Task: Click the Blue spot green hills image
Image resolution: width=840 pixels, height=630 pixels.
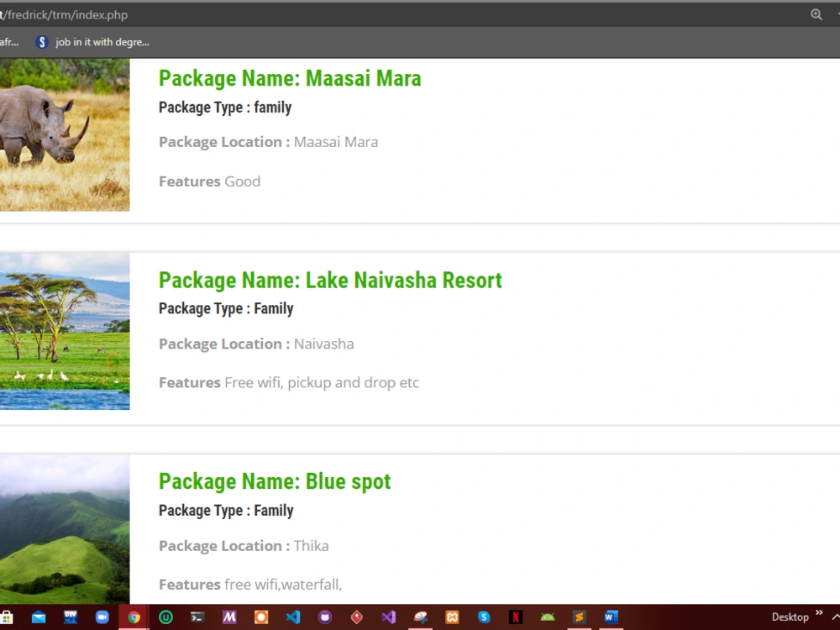Action: tap(65, 529)
